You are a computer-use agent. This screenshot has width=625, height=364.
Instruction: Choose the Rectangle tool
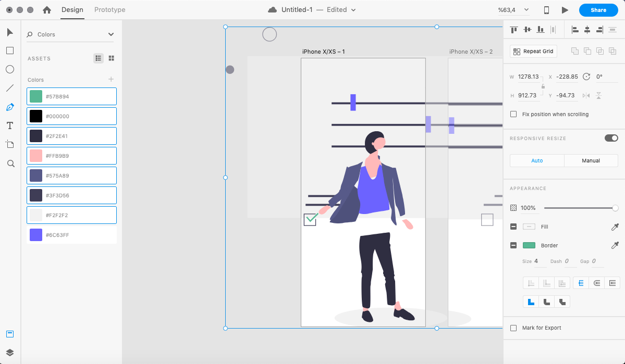coord(10,51)
